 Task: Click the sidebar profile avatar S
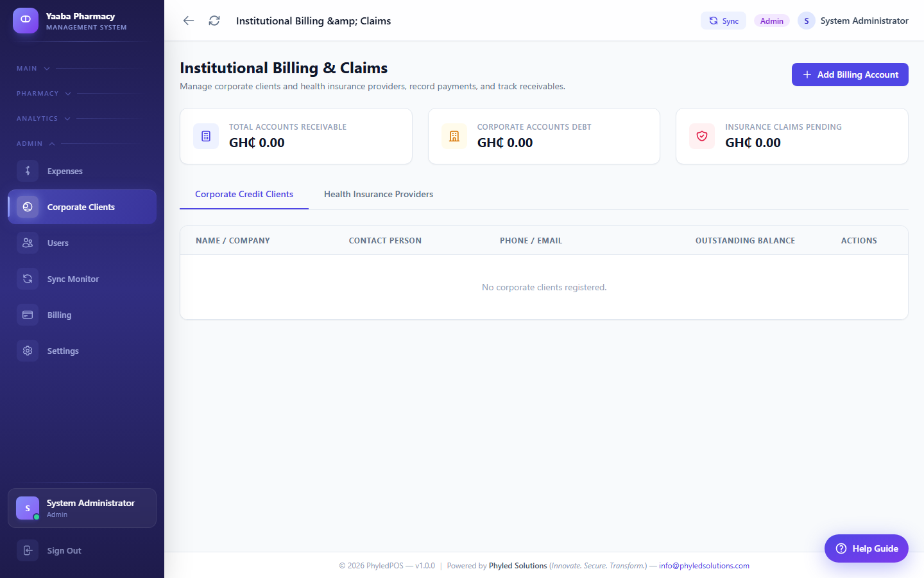click(28, 508)
